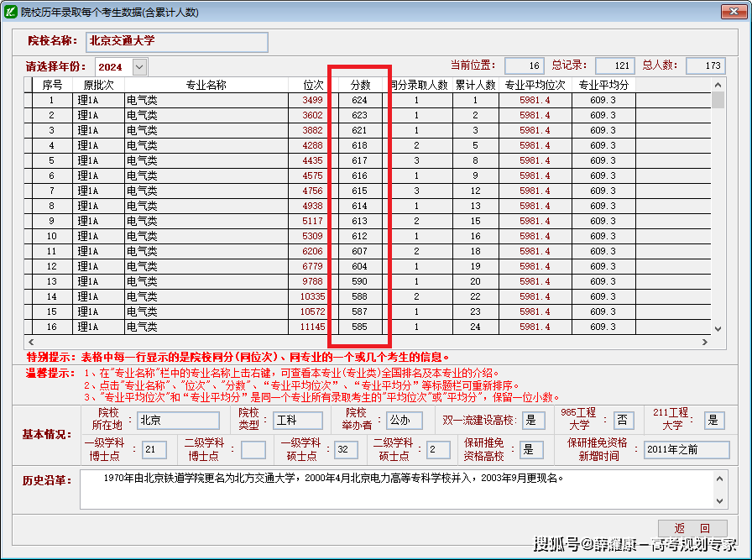Click the 总记录 field showing 121
The width and height of the screenshot is (752, 560).
coord(615,65)
